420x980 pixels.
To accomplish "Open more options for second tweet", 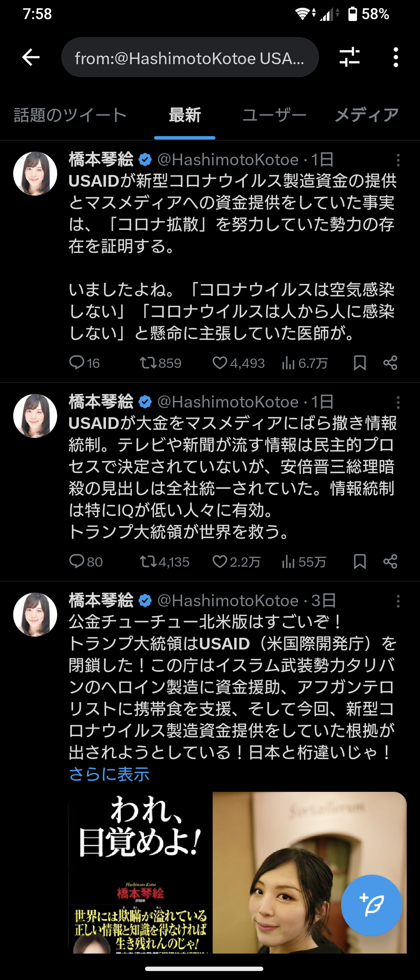I will pos(398,402).
